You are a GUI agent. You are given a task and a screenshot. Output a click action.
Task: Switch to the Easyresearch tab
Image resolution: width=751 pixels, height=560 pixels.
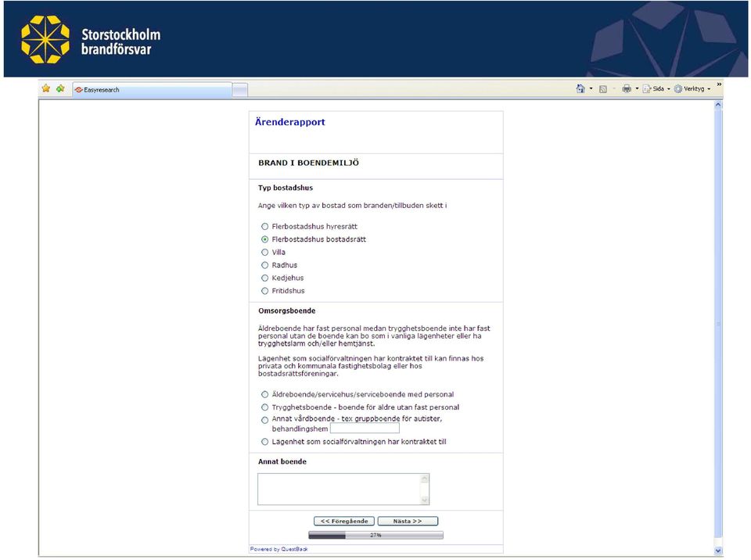click(x=153, y=90)
